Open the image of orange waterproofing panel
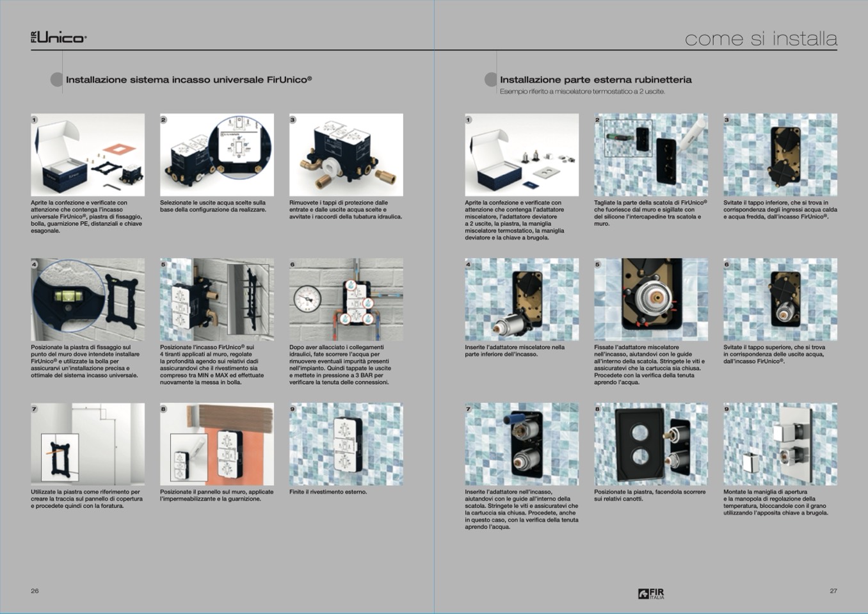Screen dimensions: 868x614 (216, 444)
